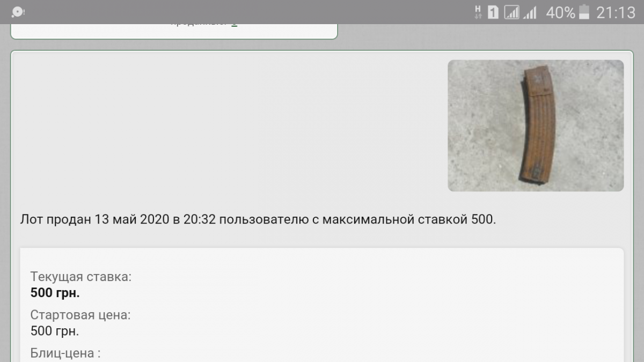
Task: Click the 'Стартовая цена:' label
Action: [x=80, y=315]
